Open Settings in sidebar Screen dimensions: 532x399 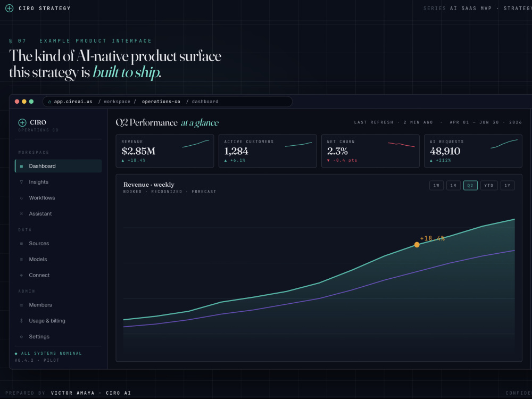[x=59, y=337]
